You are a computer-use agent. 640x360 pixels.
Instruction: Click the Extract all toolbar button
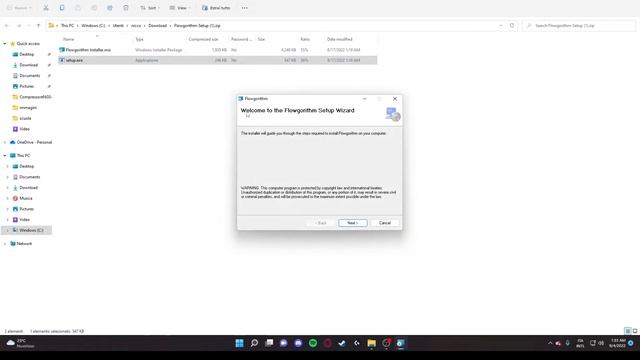pos(216,8)
